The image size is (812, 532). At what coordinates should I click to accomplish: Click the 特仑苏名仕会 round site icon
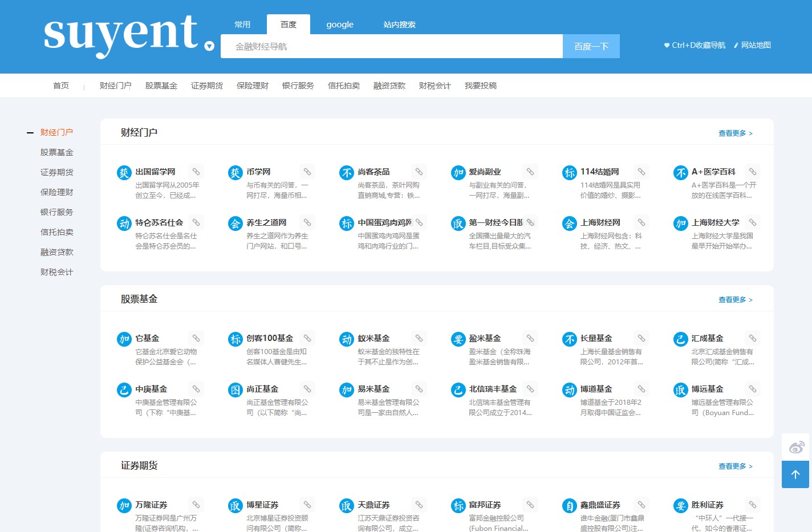click(x=124, y=224)
